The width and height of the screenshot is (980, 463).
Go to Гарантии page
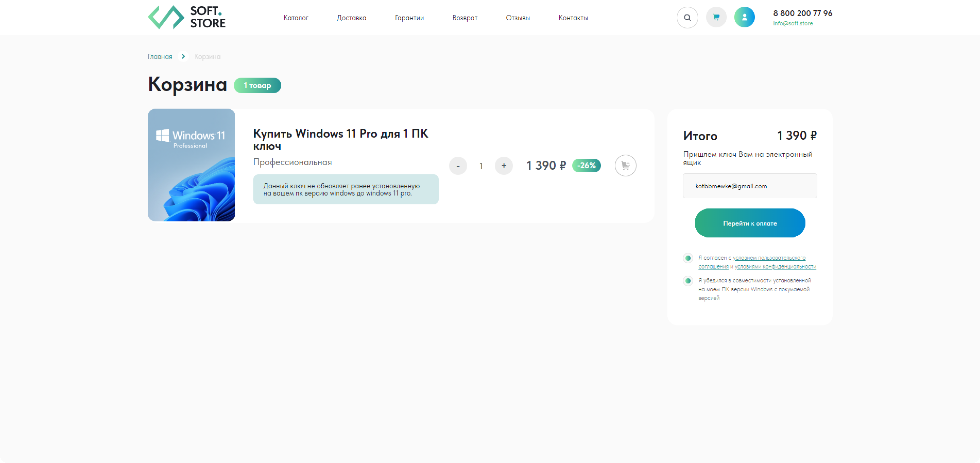[x=409, y=18]
